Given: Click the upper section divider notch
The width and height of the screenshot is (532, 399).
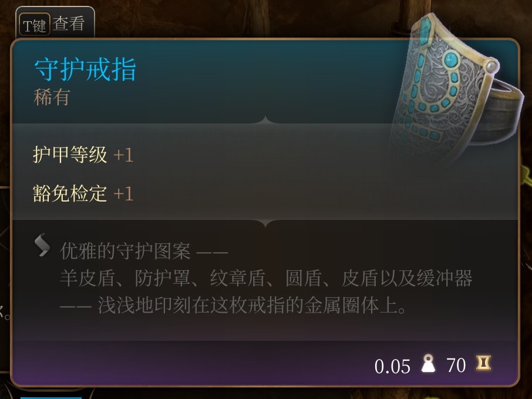Looking at the screenshot, I should (x=265, y=120).
